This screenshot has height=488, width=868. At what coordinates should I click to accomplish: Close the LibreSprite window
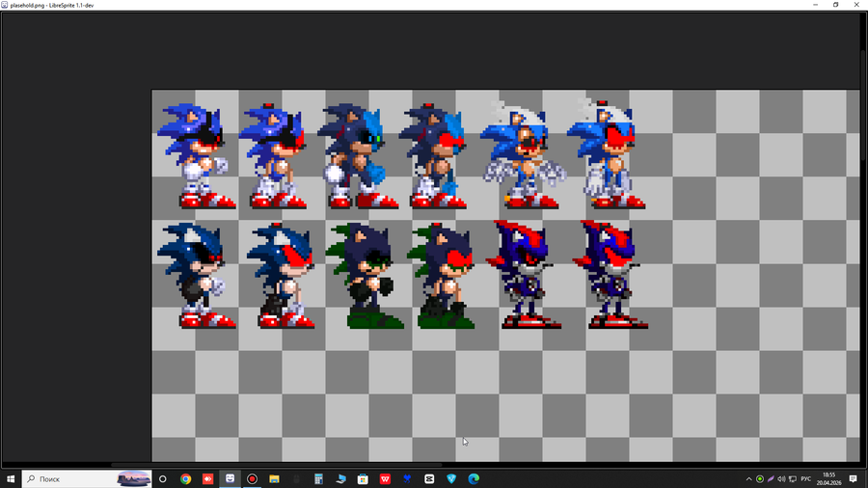(x=856, y=5)
